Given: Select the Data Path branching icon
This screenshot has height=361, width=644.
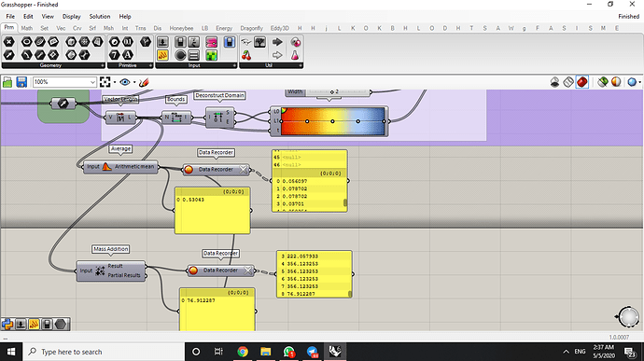Looking at the screenshot, I should pos(146,42).
